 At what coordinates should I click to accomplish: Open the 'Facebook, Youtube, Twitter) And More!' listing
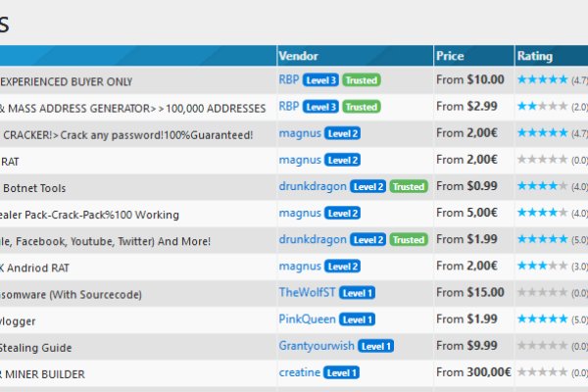point(105,242)
